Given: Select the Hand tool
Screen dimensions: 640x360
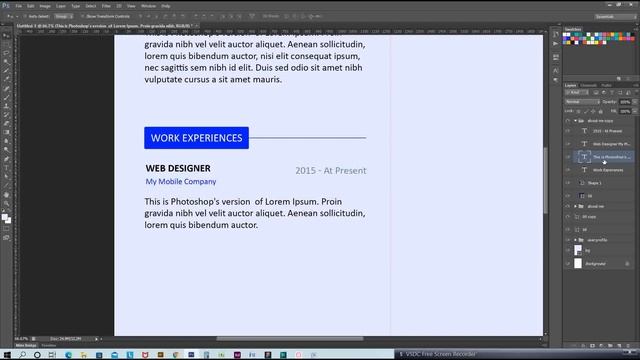Looking at the screenshot, I should coord(6,195).
